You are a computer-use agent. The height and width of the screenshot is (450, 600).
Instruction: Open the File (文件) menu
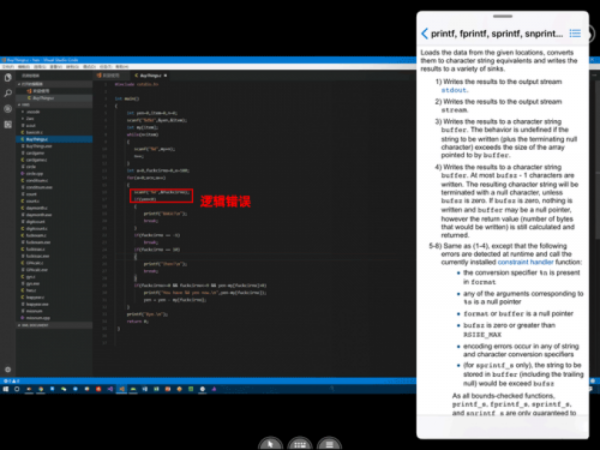(8, 67)
